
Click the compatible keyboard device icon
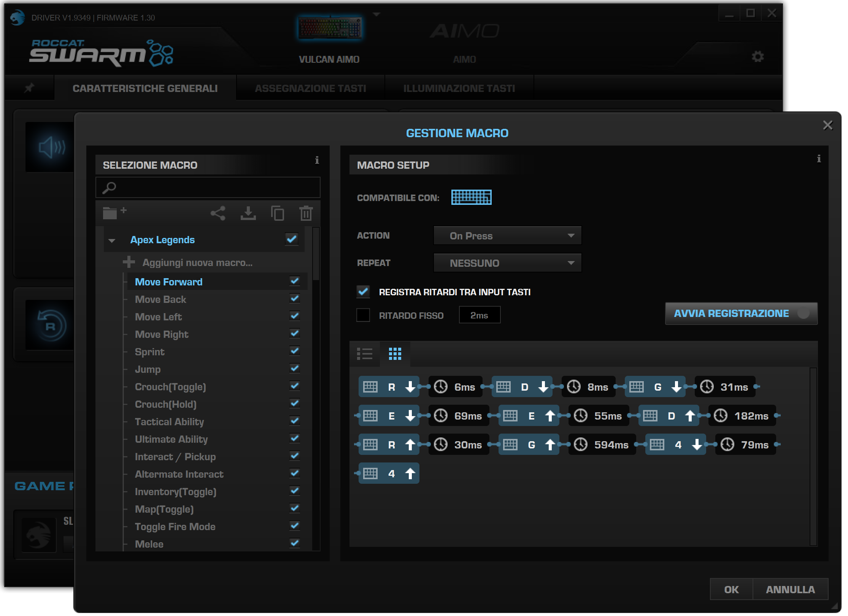(x=471, y=197)
